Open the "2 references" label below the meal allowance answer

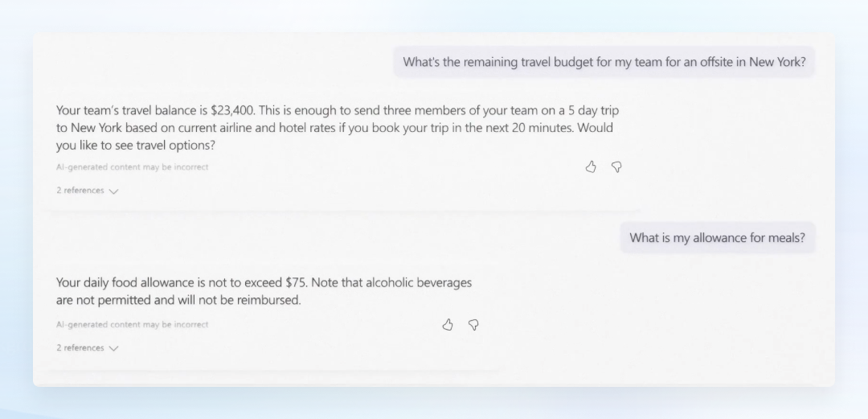click(80, 347)
